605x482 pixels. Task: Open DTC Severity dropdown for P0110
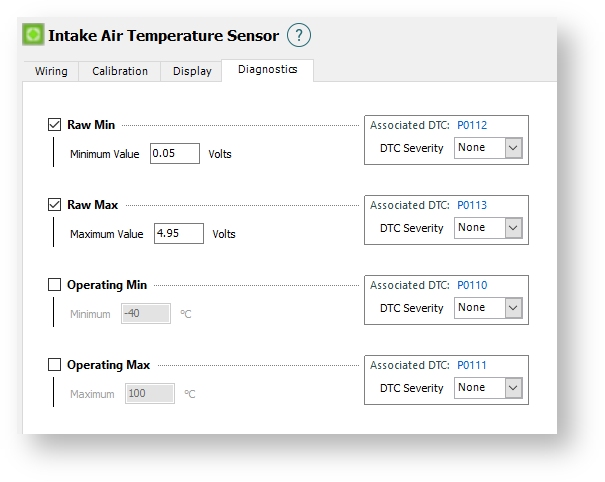(x=488, y=308)
